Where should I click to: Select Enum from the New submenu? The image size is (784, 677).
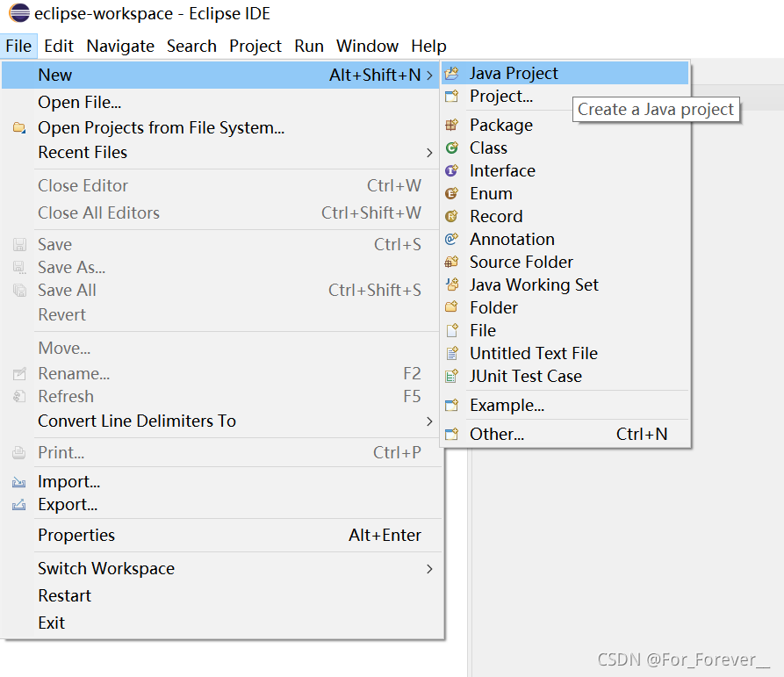pos(565,193)
